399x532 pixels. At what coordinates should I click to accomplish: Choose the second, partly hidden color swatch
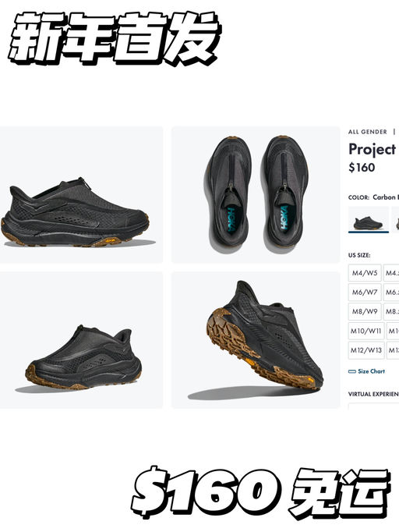[x=395, y=219]
